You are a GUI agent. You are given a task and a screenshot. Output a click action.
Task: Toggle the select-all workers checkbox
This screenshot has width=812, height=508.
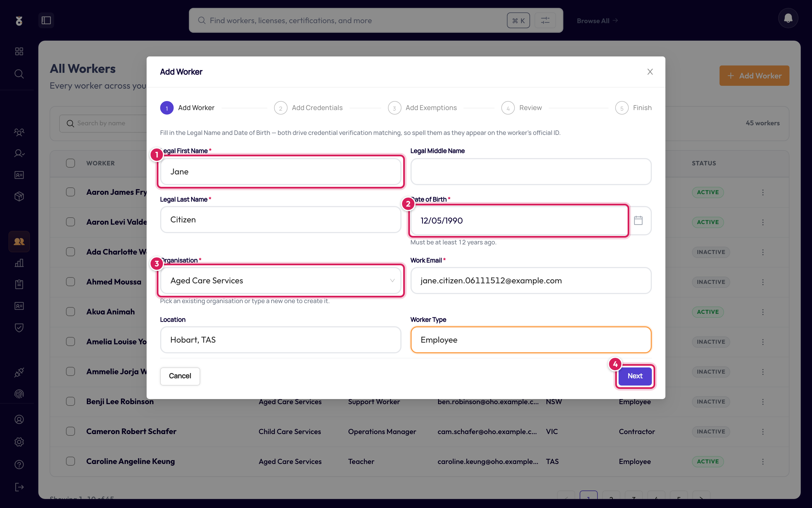click(x=70, y=163)
